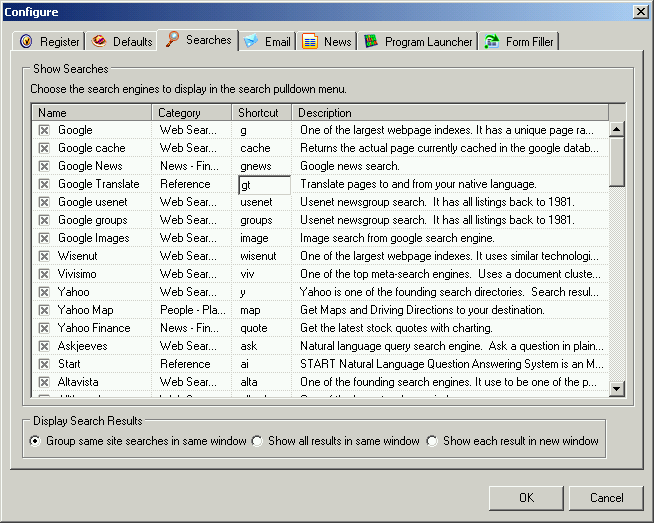Uncheck the Altavista checkbox

pyautogui.click(x=44, y=382)
